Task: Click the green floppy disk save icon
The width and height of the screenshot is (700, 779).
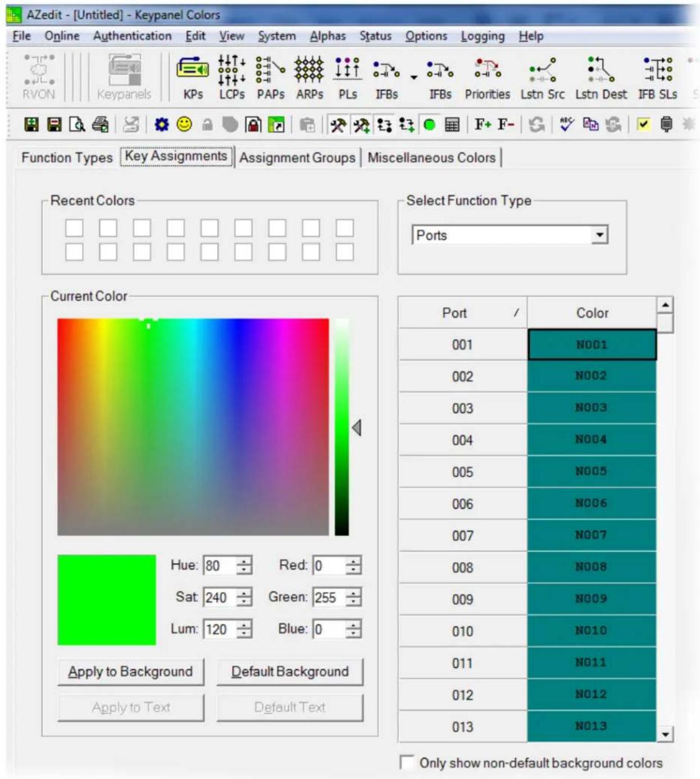Action: (x=31, y=124)
